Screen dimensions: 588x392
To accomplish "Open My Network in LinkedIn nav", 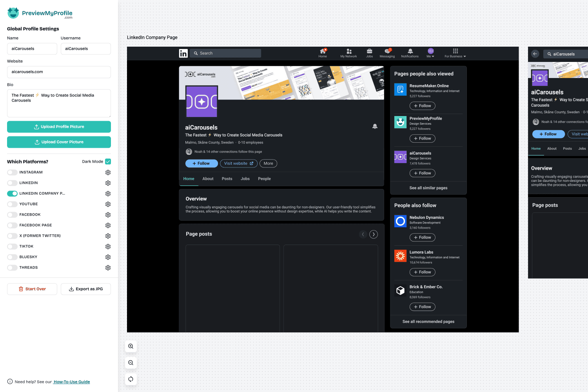I will (x=348, y=53).
